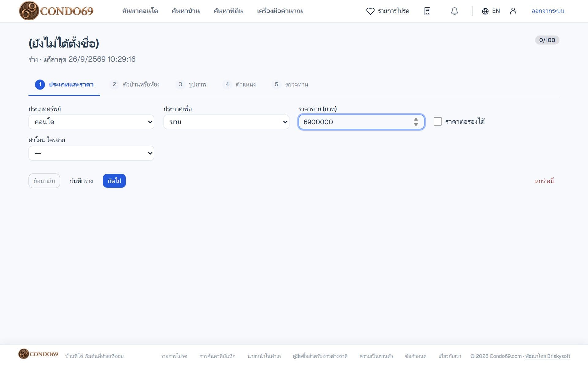Click the ย้อนกลับ button
588x368 pixels.
click(x=44, y=181)
